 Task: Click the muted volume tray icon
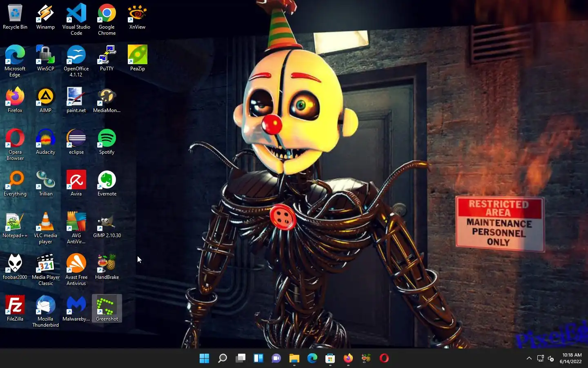551,359
